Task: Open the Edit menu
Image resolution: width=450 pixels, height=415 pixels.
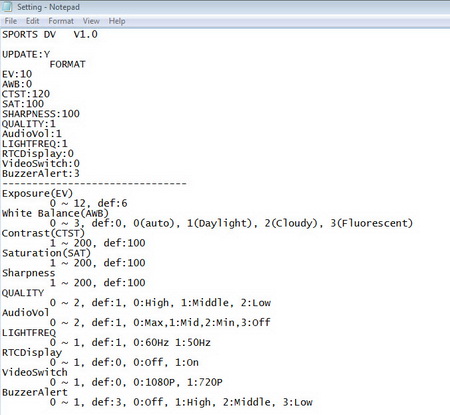Action: tap(32, 21)
